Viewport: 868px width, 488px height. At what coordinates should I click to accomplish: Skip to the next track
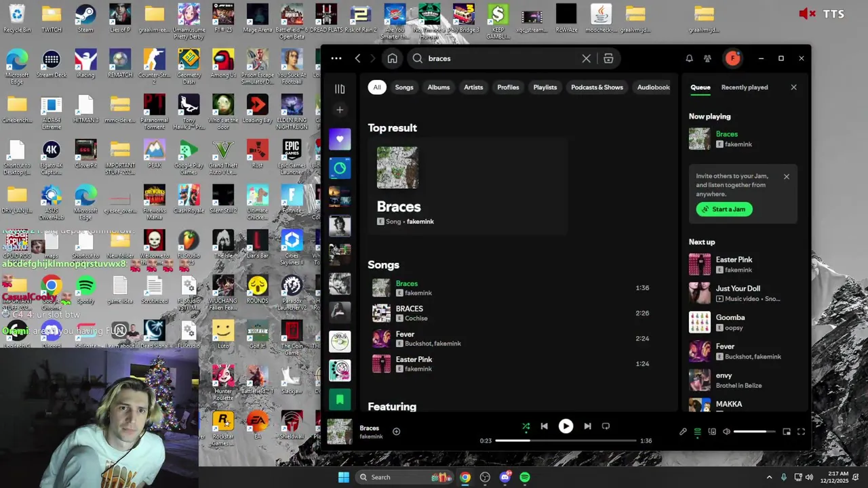click(587, 426)
